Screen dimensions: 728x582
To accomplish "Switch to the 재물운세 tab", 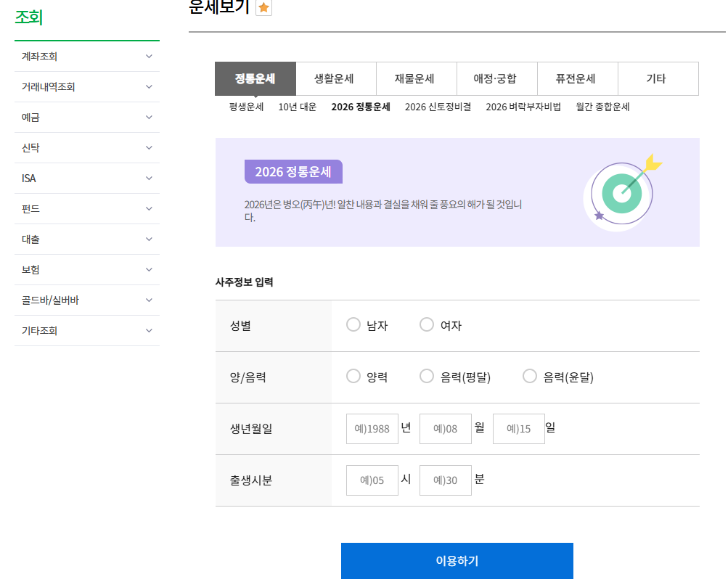I will (416, 78).
